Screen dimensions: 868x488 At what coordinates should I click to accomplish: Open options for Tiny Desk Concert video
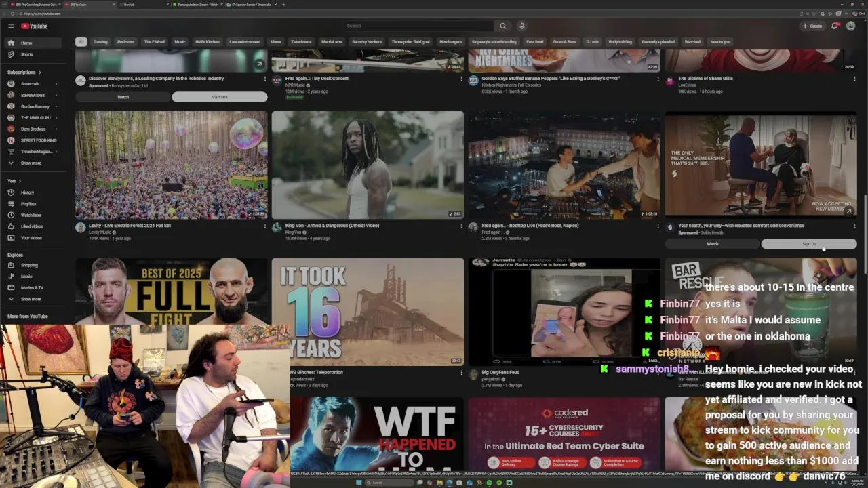(461, 79)
